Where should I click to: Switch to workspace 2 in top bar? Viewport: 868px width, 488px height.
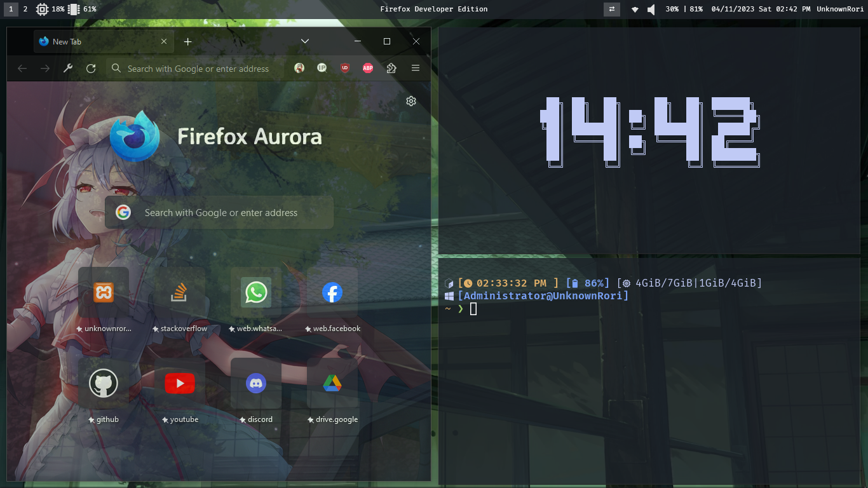click(x=25, y=9)
